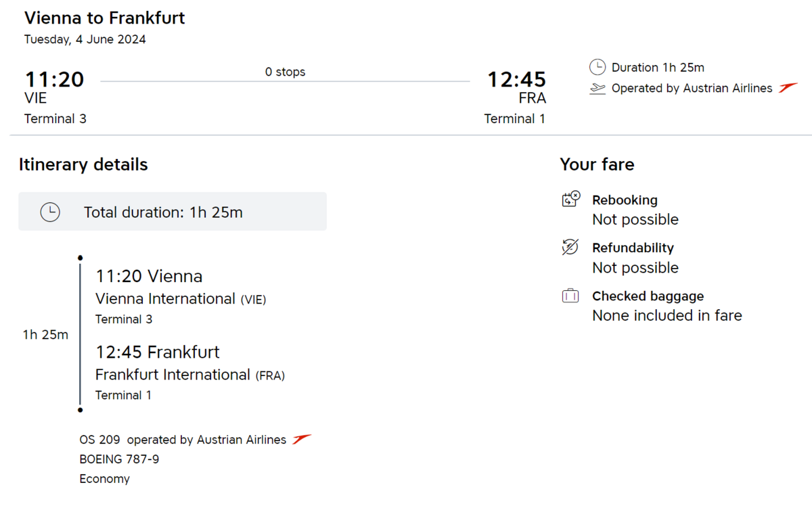Click the clock icon beside Duration 1h 25m

(x=597, y=67)
